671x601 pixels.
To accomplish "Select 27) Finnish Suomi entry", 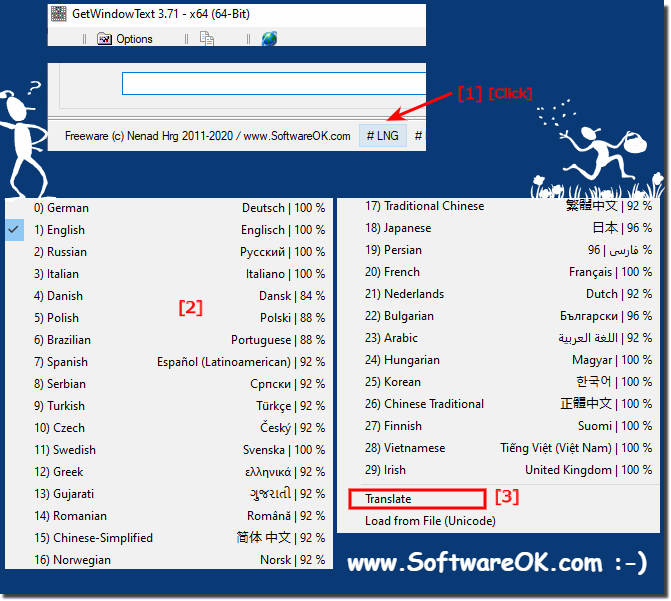I will pos(499,426).
